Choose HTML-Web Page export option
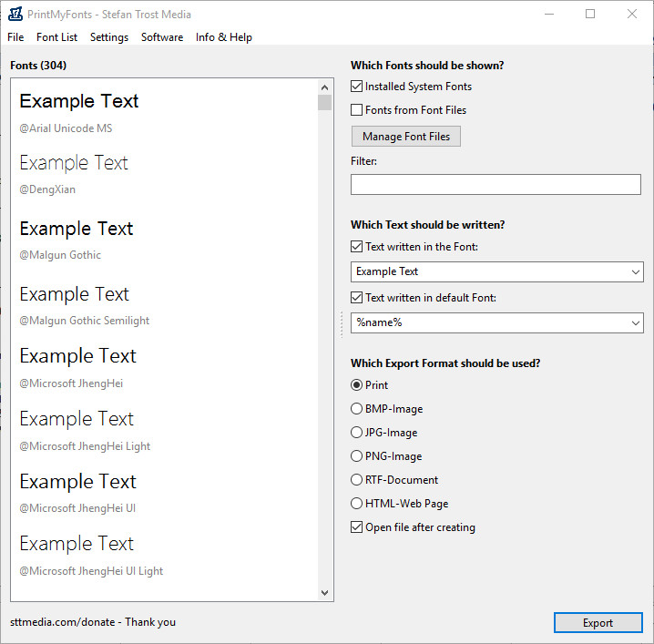The width and height of the screenshot is (654, 644). coord(357,504)
